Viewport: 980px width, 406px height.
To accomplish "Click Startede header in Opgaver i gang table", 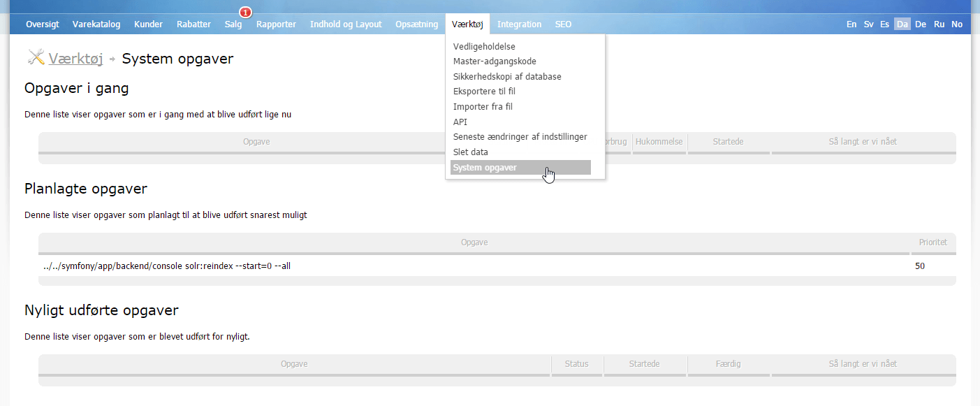I will 729,142.
